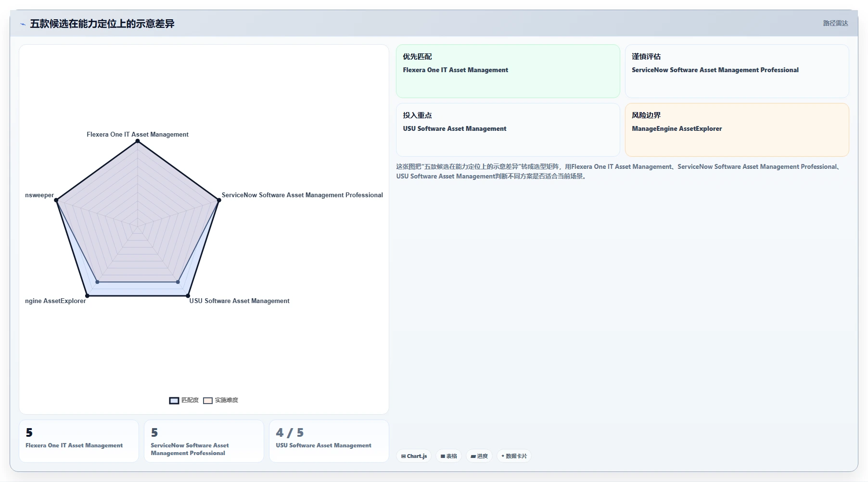Open the Flexera score 5 stat card
The width and height of the screenshot is (868, 482).
click(79, 441)
